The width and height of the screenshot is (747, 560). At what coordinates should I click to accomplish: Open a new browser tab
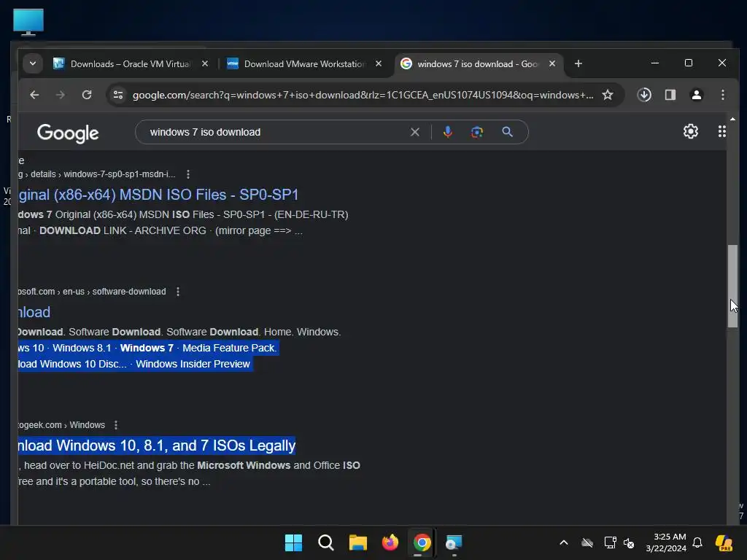pyautogui.click(x=578, y=63)
